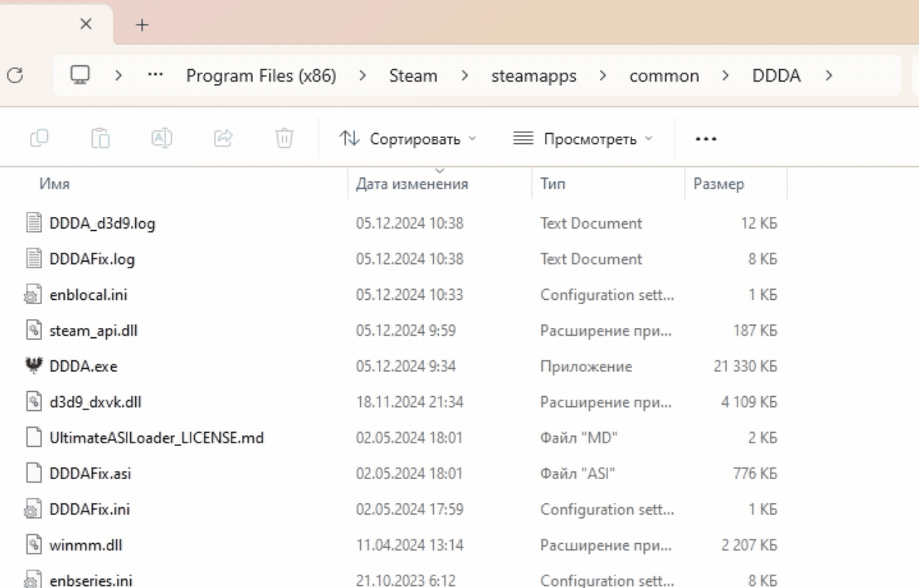The height and width of the screenshot is (588, 919).
Task: Click the enblocal.ini file name
Action: click(x=88, y=295)
